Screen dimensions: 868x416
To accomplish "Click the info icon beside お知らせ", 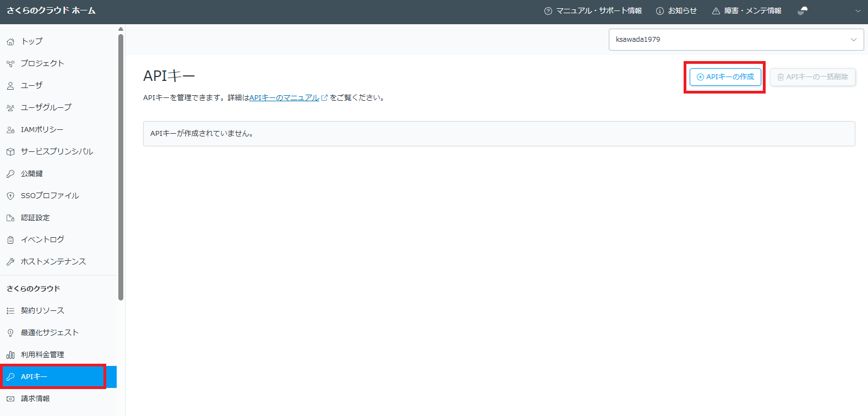I will pyautogui.click(x=660, y=11).
